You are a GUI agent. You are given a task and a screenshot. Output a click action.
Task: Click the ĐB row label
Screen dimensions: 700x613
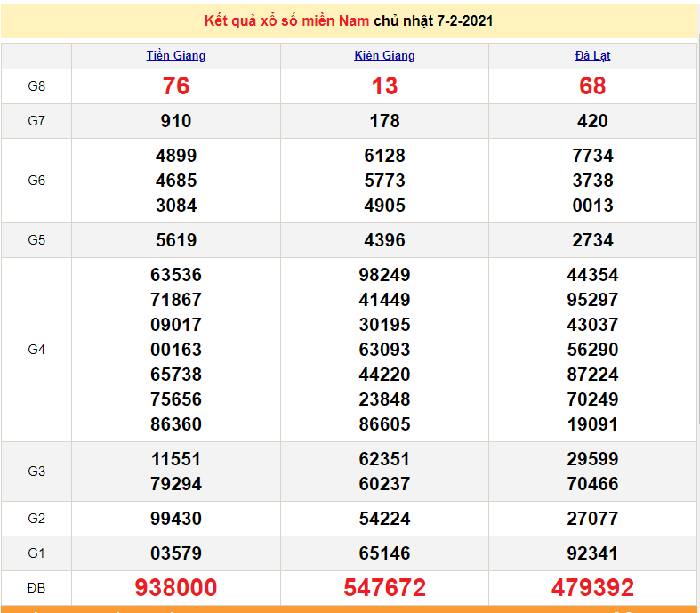(x=36, y=588)
